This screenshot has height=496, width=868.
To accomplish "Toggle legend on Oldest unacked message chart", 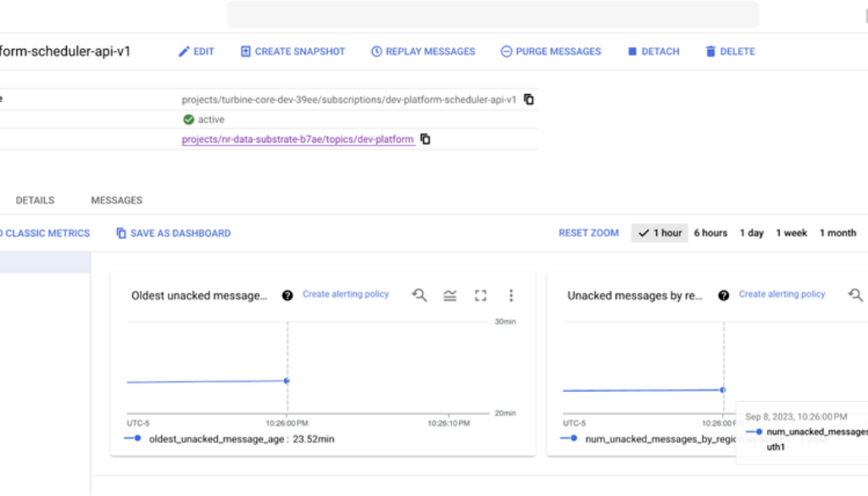I will [450, 295].
